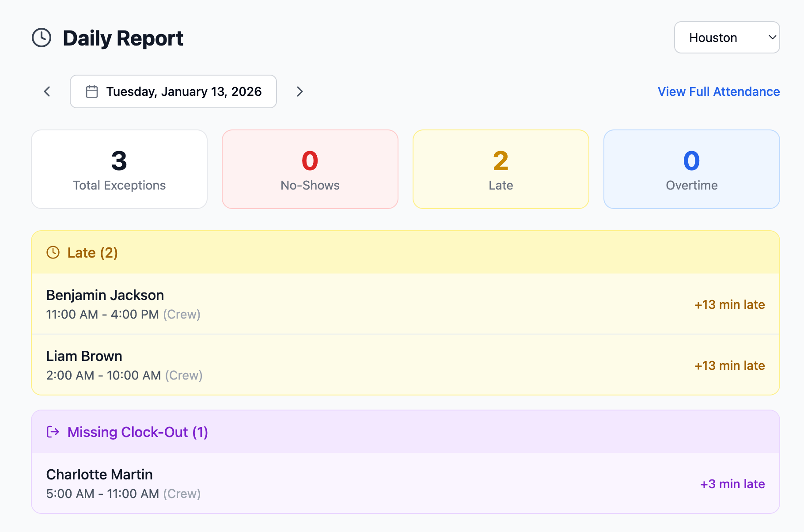The width and height of the screenshot is (804, 532).
Task: Collapse the Late (2) section header
Action: pyautogui.click(x=405, y=252)
